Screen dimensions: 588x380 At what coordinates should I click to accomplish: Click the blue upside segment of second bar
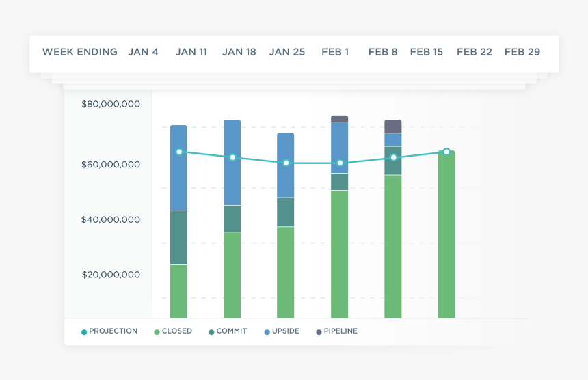[232, 162]
